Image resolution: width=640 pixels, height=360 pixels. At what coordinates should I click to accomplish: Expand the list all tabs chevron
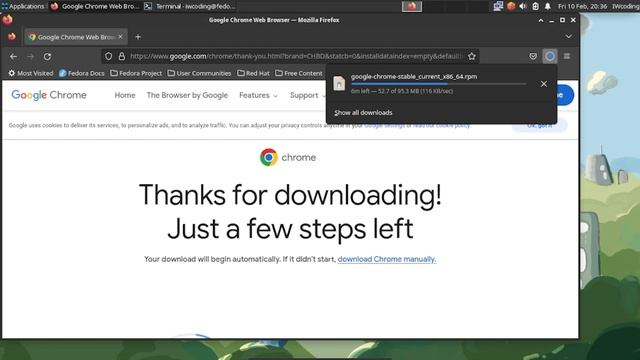(569, 37)
